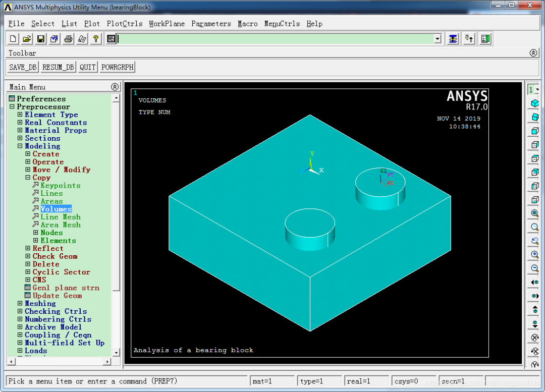Image resolution: width=545 pixels, height=392 pixels.
Task: Click the Box Zoom magnifier icon
Action: coord(534,227)
